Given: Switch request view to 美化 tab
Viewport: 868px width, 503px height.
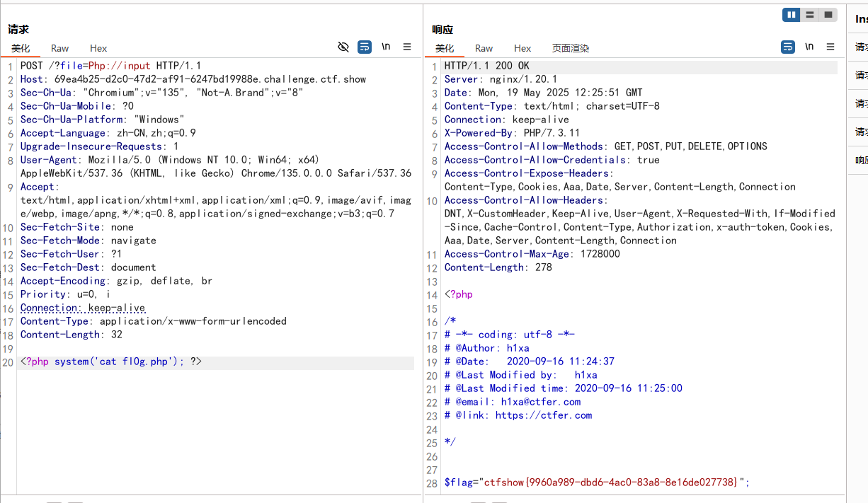Looking at the screenshot, I should point(21,48).
